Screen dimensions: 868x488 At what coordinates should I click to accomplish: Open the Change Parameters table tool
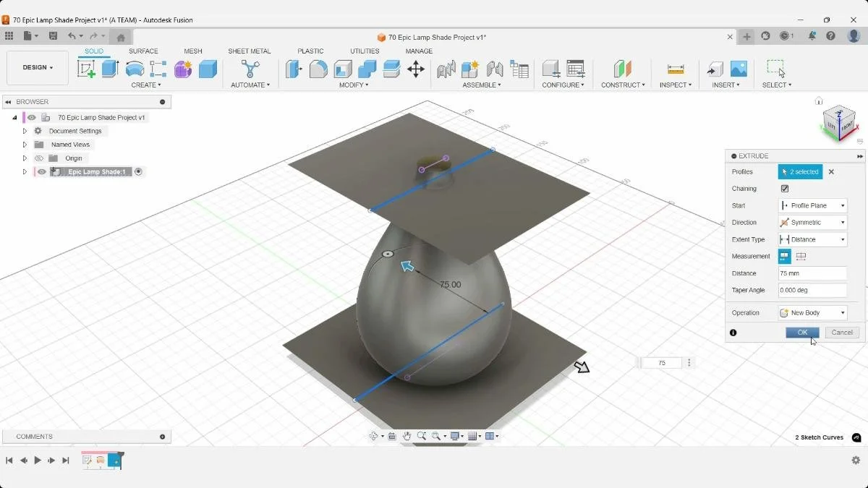click(x=575, y=69)
